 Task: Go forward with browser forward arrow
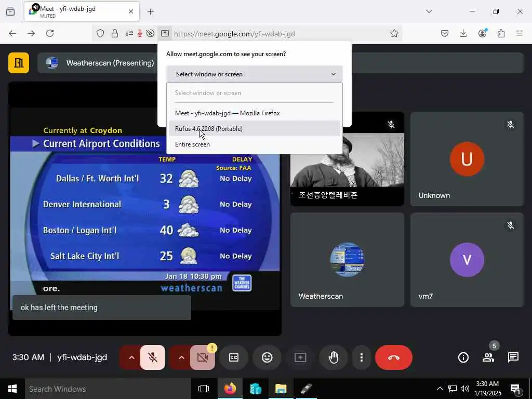pos(31,33)
